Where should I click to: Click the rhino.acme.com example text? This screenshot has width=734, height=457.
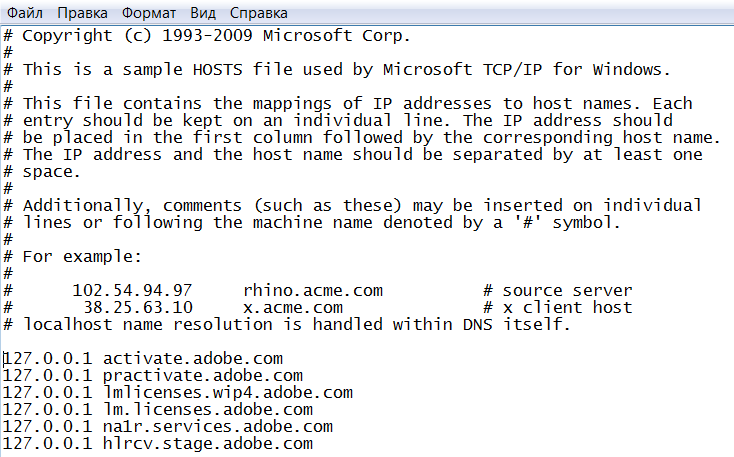[x=313, y=291]
